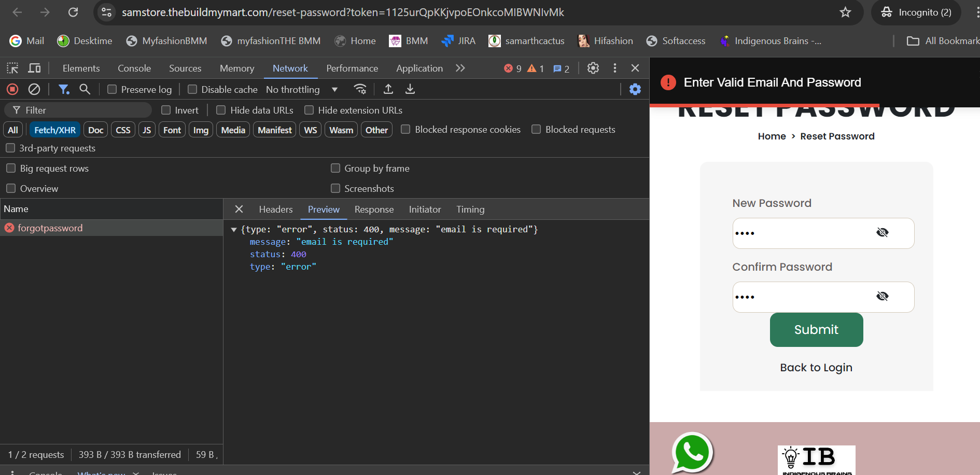This screenshot has height=475, width=980.
Task: Open the Mail bookmark
Action: [x=27, y=41]
